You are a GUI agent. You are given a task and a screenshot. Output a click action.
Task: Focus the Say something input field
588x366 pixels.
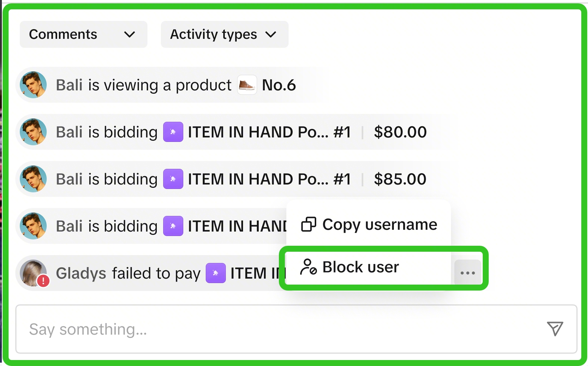(296, 329)
